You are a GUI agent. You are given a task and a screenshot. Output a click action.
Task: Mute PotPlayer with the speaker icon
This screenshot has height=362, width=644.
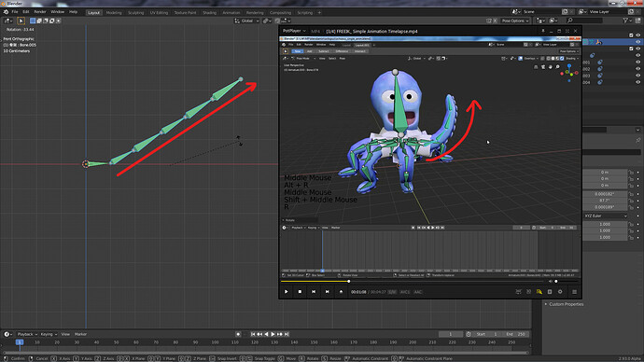coord(550,281)
